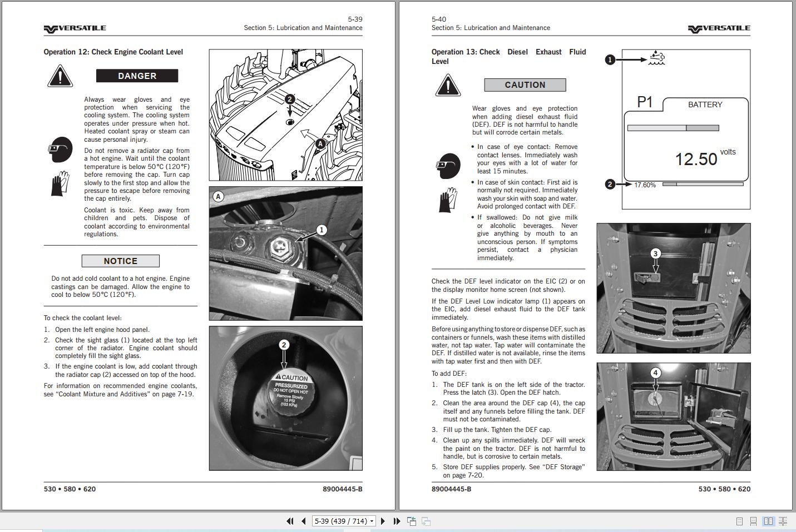Open the page number dropdown
This screenshot has height=532, width=796.
372,521
